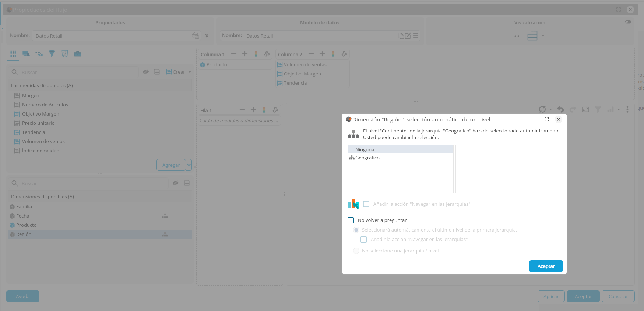Click the briefcase icon in left panel toolbar
Viewport: 644px width, 311px height.
(78, 54)
